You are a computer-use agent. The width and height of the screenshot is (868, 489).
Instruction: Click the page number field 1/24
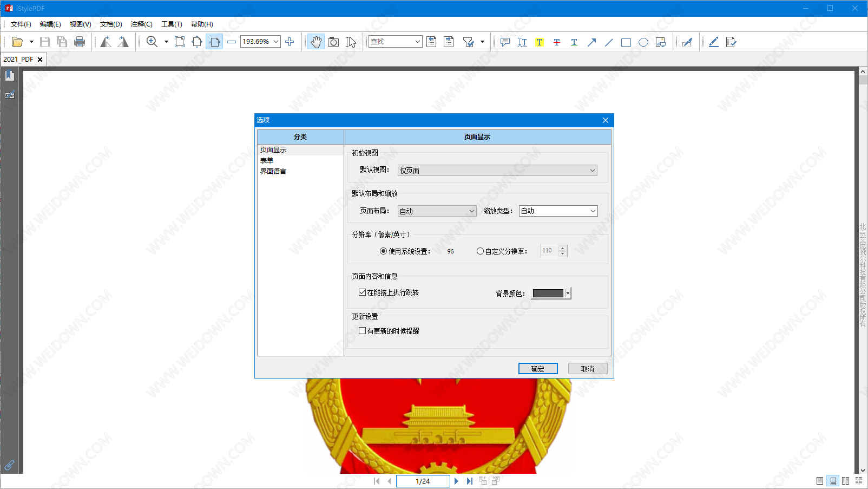(423, 481)
